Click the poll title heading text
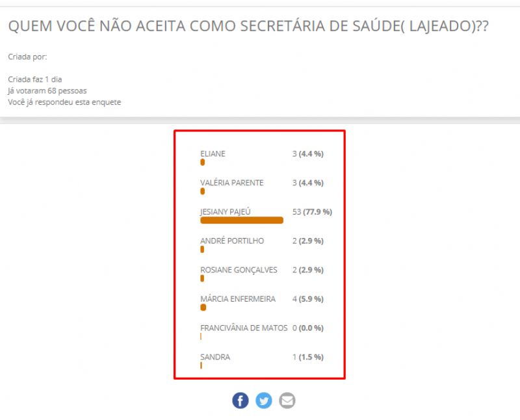 point(248,27)
